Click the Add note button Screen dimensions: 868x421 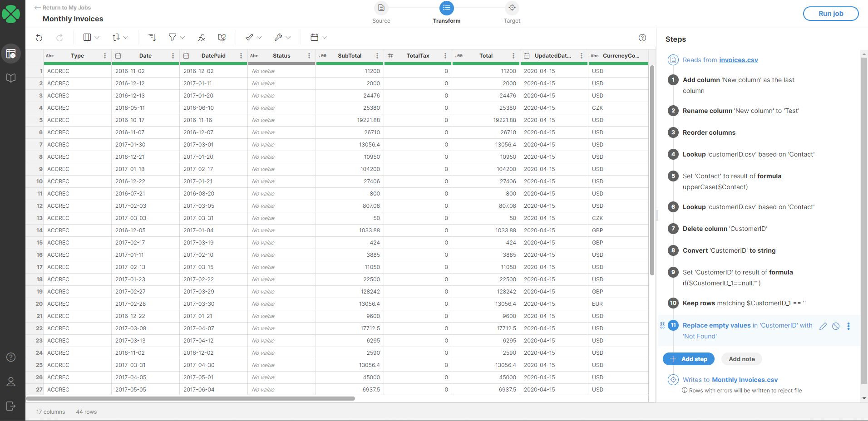pos(742,359)
